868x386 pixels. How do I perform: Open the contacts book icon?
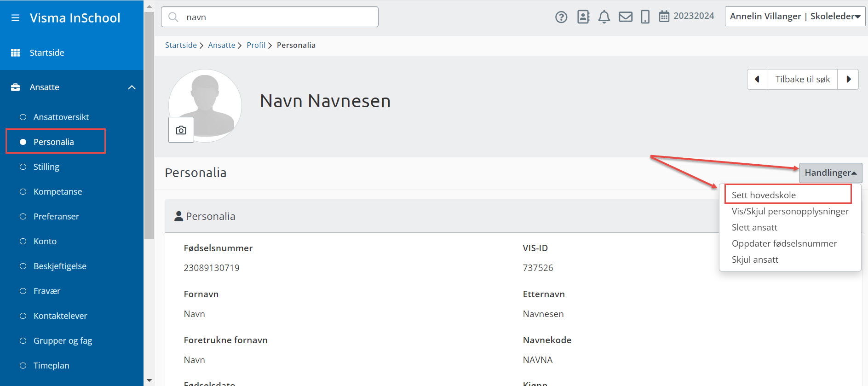pyautogui.click(x=583, y=17)
